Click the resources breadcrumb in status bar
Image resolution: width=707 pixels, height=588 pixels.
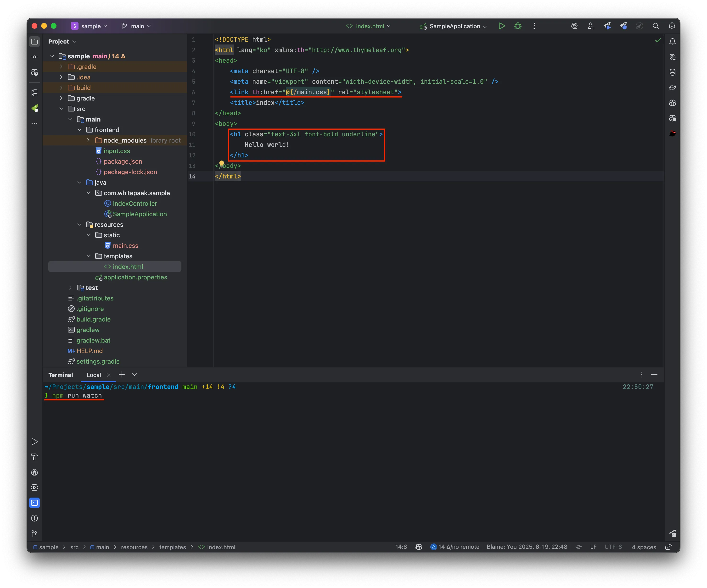[x=134, y=547]
